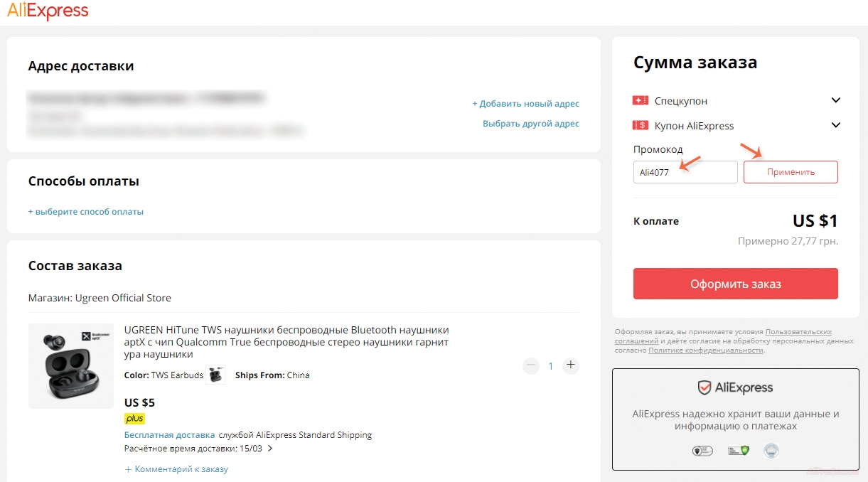Click the Оформить заказ red button
The height and width of the screenshot is (482, 868).
coord(735,284)
